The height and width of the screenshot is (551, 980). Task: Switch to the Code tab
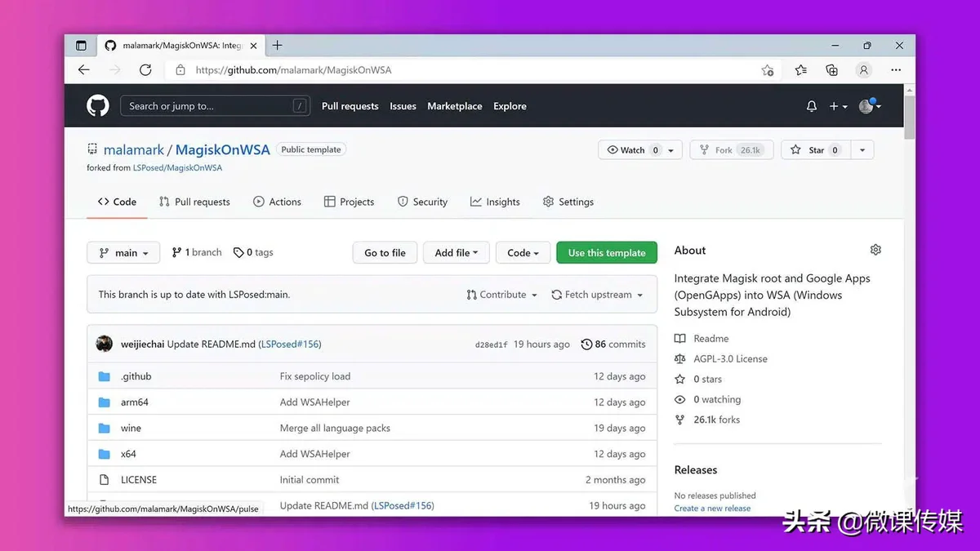[117, 202]
